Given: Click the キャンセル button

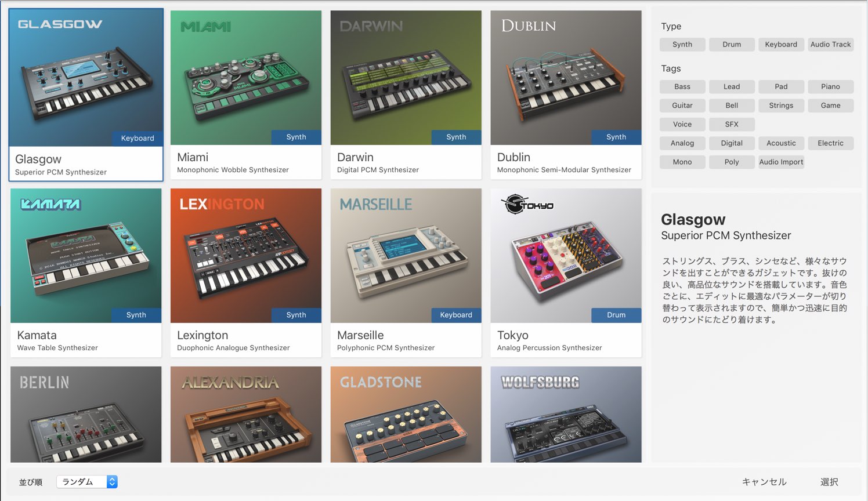Looking at the screenshot, I should [x=764, y=482].
